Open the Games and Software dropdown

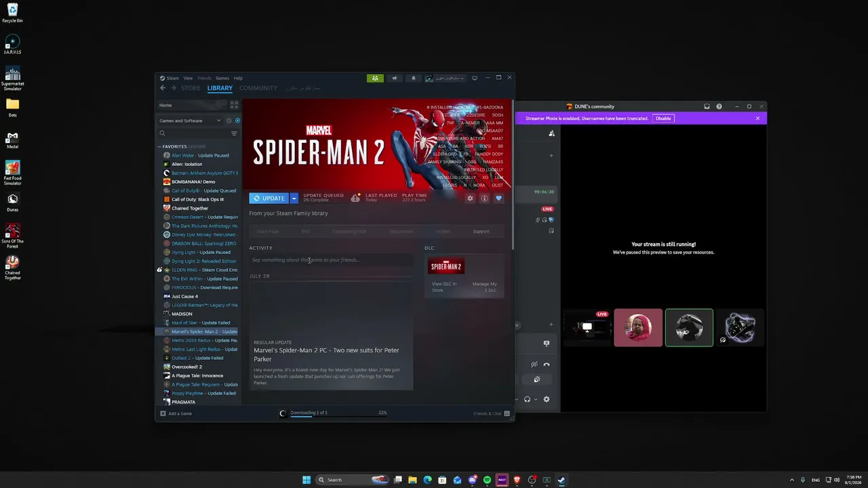point(190,121)
